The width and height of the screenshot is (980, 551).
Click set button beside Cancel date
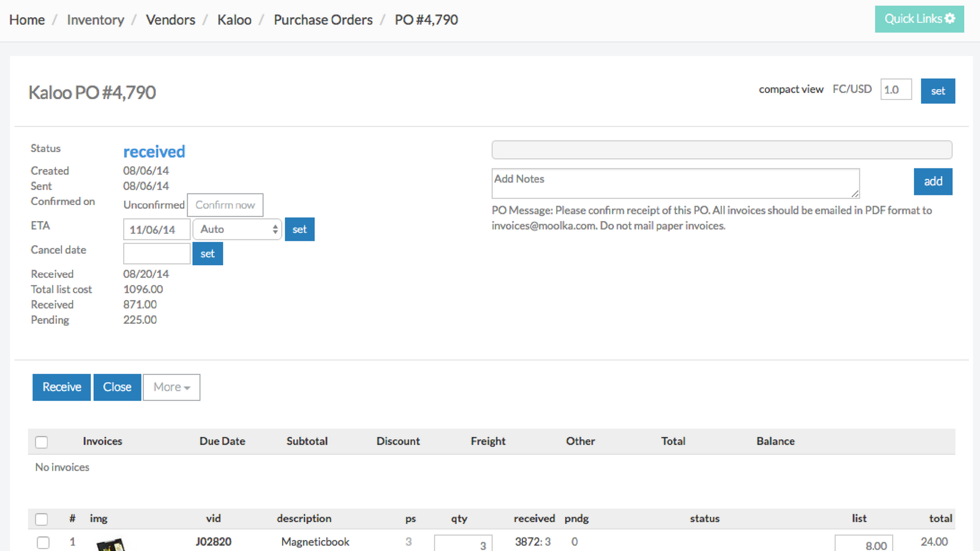(208, 254)
